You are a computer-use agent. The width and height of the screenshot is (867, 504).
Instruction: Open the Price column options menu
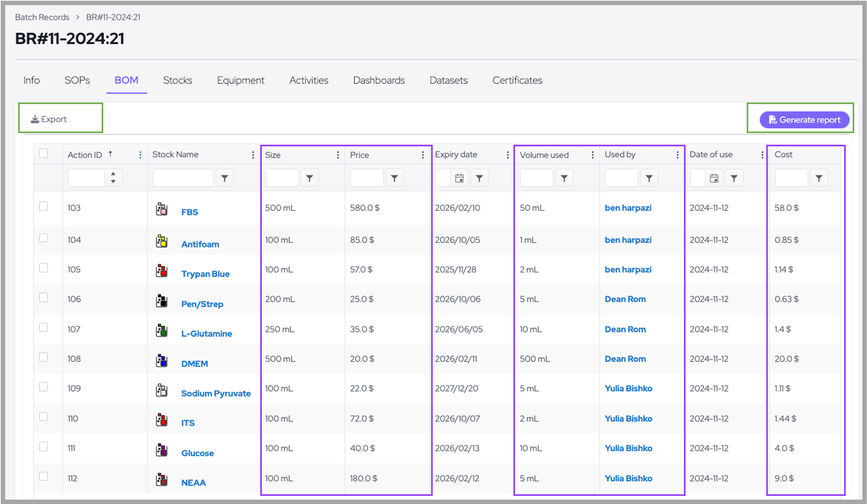tap(423, 155)
